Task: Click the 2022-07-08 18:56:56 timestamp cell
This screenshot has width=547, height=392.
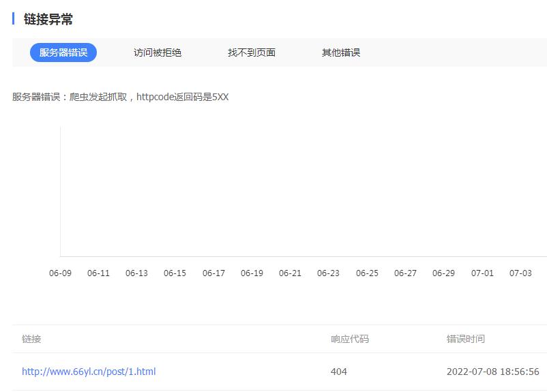Action: click(493, 372)
